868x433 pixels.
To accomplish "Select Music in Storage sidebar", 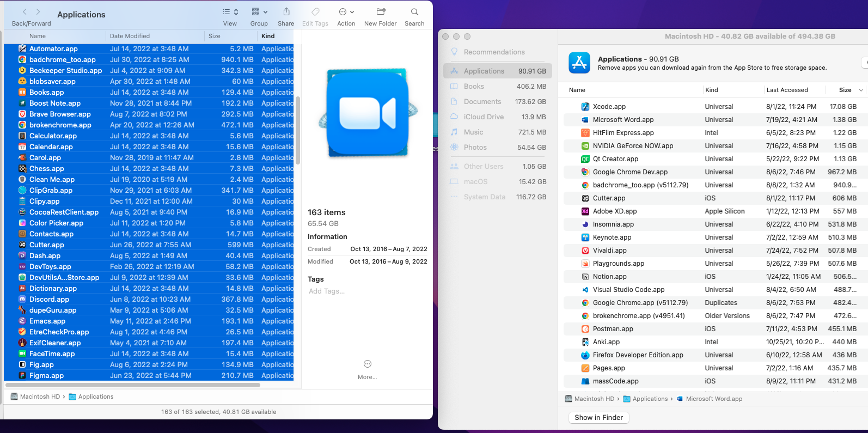I will [x=498, y=132].
